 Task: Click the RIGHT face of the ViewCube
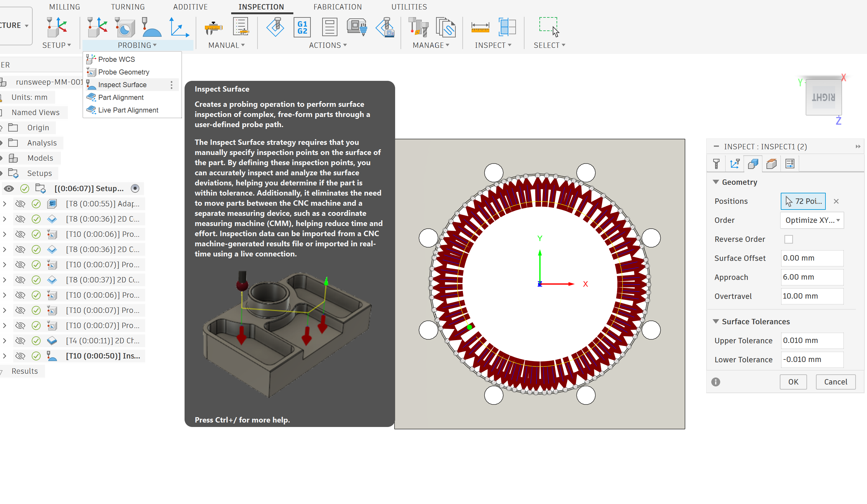pyautogui.click(x=824, y=97)
